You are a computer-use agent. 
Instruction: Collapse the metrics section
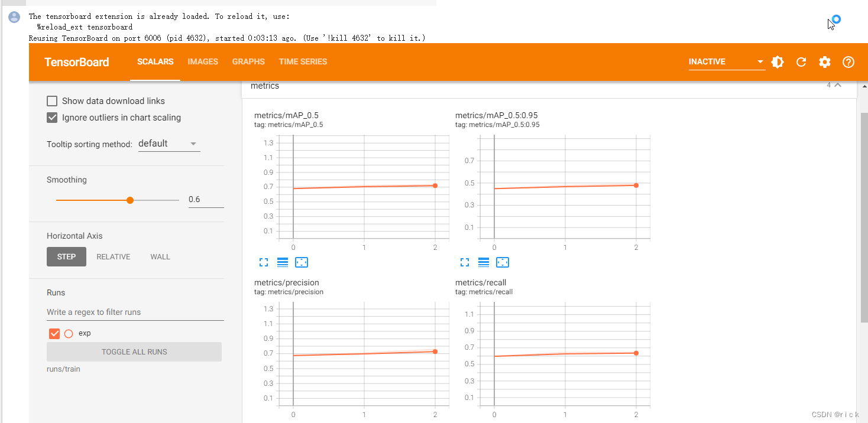838,86
